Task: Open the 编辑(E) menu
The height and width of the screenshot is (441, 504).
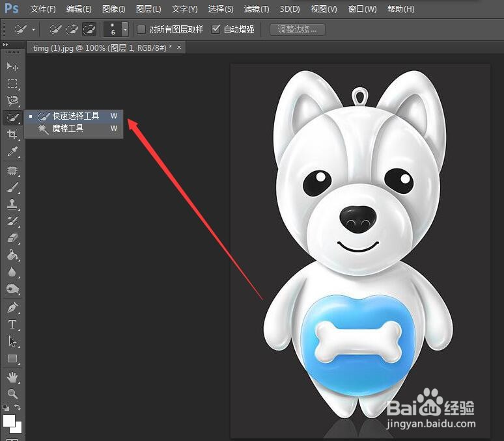Action: click(x=79, y=9)
